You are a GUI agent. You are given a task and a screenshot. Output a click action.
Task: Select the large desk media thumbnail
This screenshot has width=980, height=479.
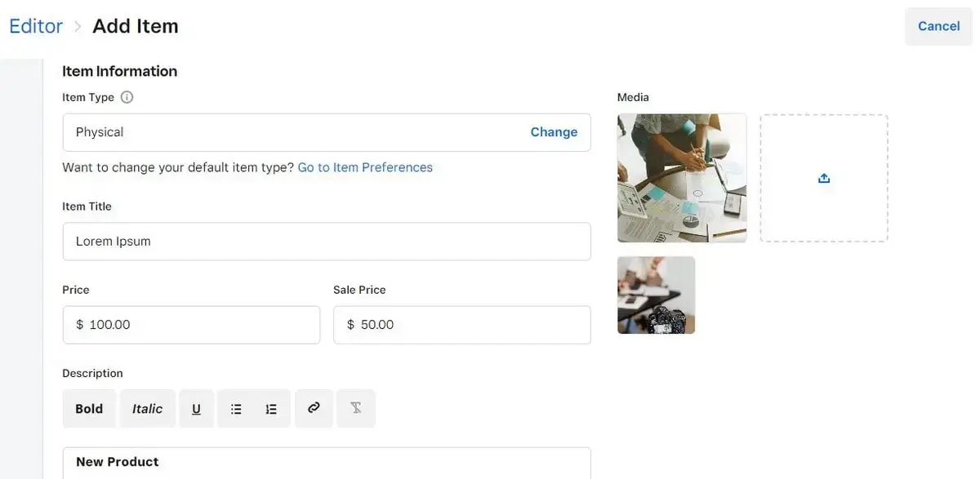point(682,178)
